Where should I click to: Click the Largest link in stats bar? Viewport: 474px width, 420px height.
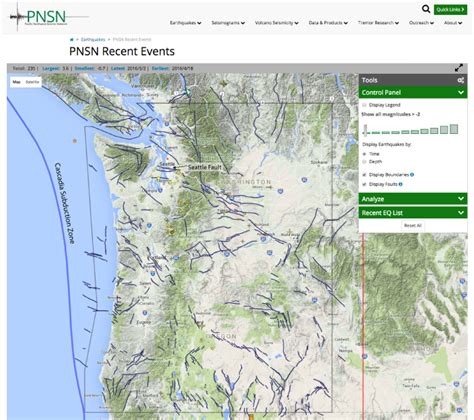[51, 68]
